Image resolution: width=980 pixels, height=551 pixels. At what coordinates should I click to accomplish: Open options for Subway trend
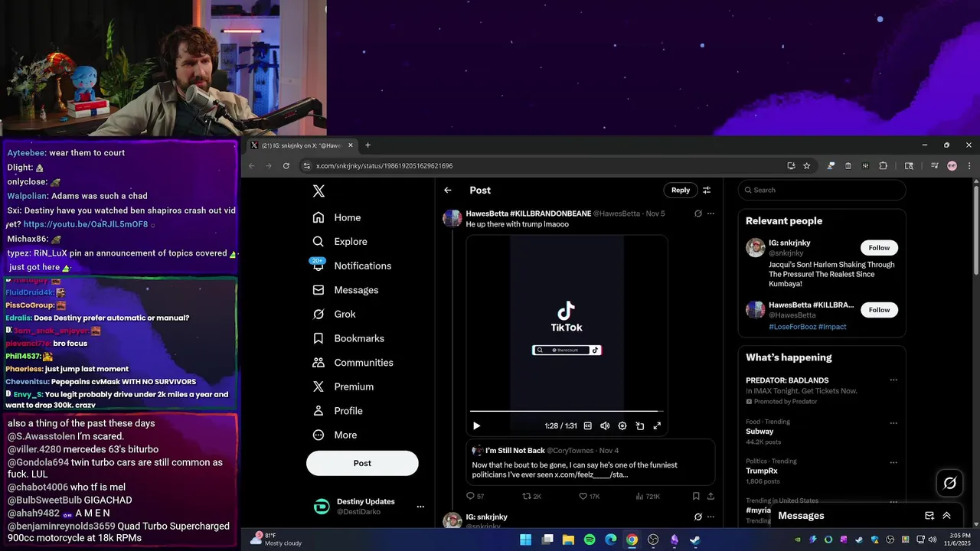(x=893, y=422)
